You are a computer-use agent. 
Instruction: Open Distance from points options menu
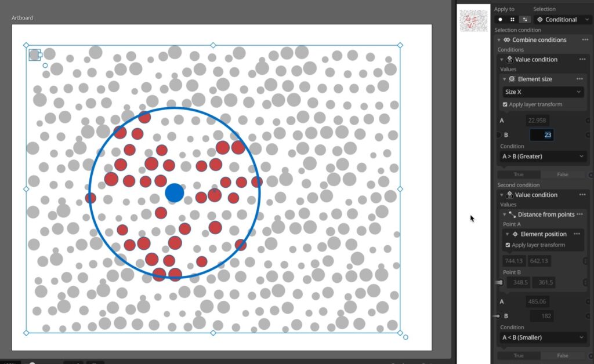pyautogui.click(x=579, y=214)
